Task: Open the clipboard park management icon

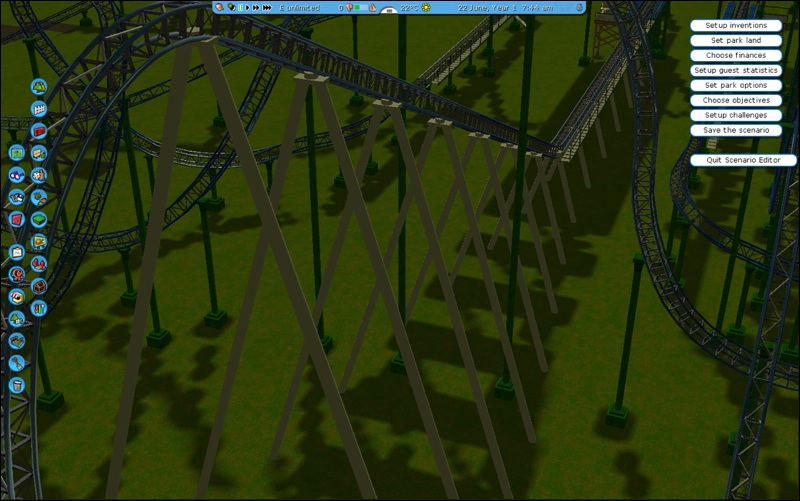Action: [x=17, y=252]
